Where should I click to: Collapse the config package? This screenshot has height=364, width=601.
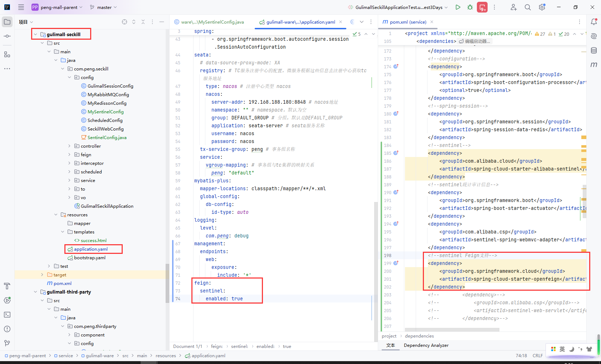coord(69,77)
